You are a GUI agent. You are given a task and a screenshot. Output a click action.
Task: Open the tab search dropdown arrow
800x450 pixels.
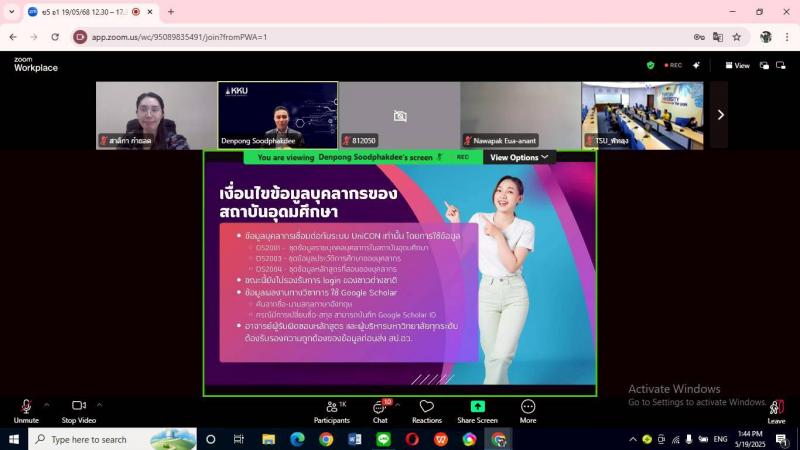[11, 12]
